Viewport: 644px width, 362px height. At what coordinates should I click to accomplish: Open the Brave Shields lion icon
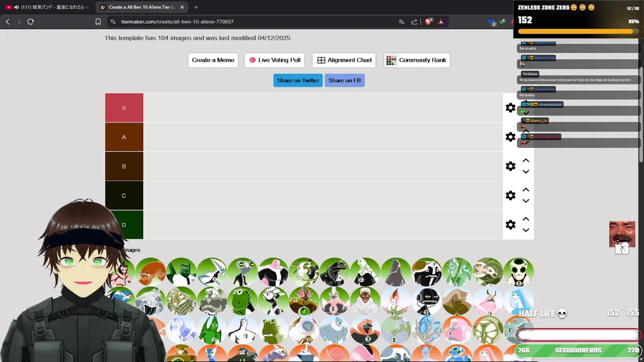(428, 22)
